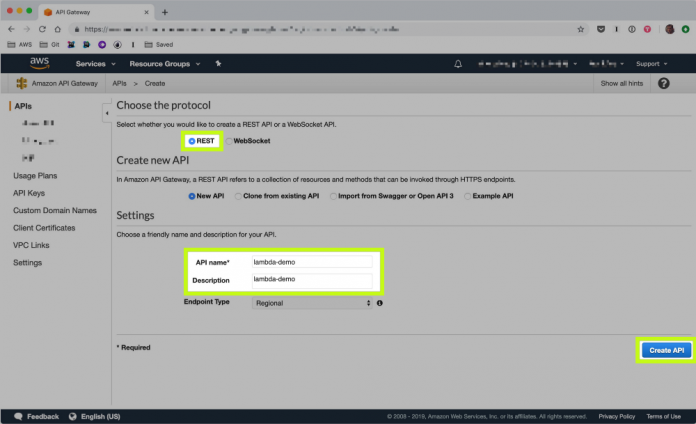Open the Terms of Use link
The width and height of the screenshot is (696, 424).
[663, 416]
